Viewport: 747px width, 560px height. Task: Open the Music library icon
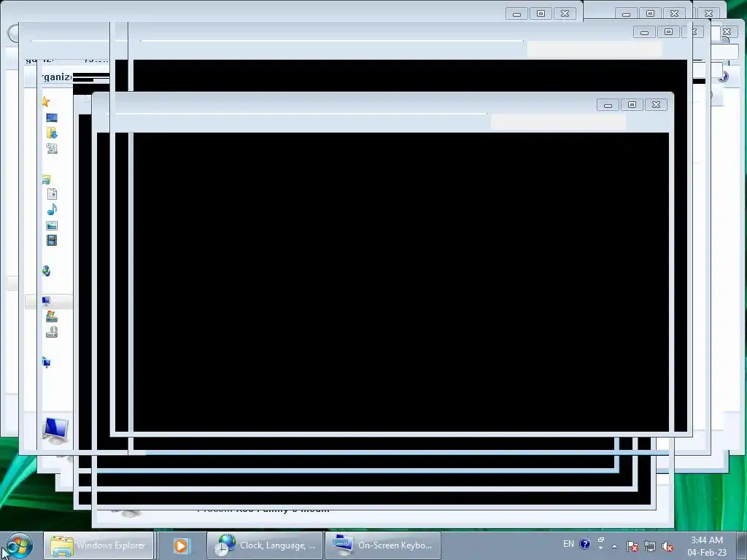pyautogui.click(x=52, y=209)
